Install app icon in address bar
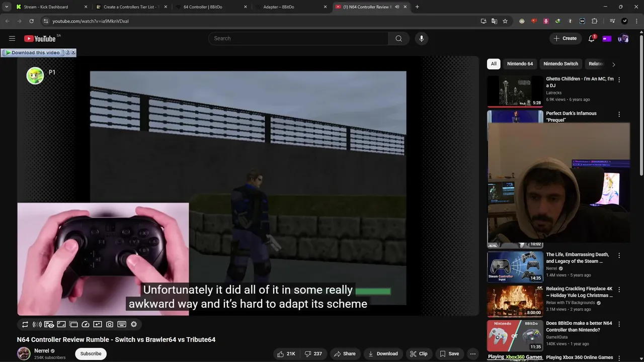This screenshot has height=362, width=644. click(x=484, y=21)
